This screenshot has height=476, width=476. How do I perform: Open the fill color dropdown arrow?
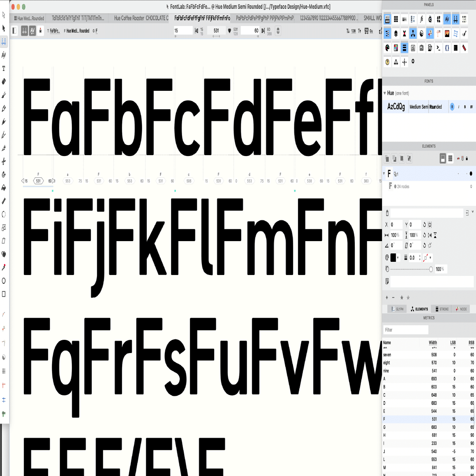(398, 258)
